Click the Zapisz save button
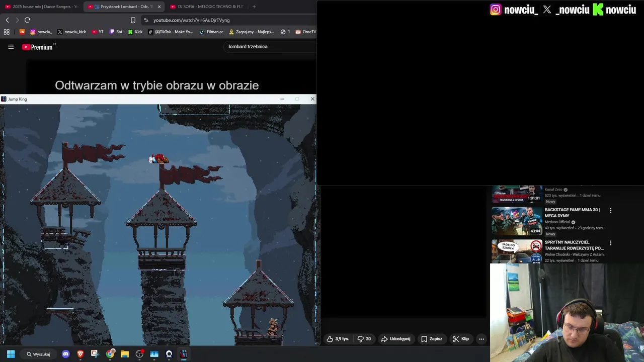The width and height of the screenshot is (644, 362). click(x=432, y=339)
